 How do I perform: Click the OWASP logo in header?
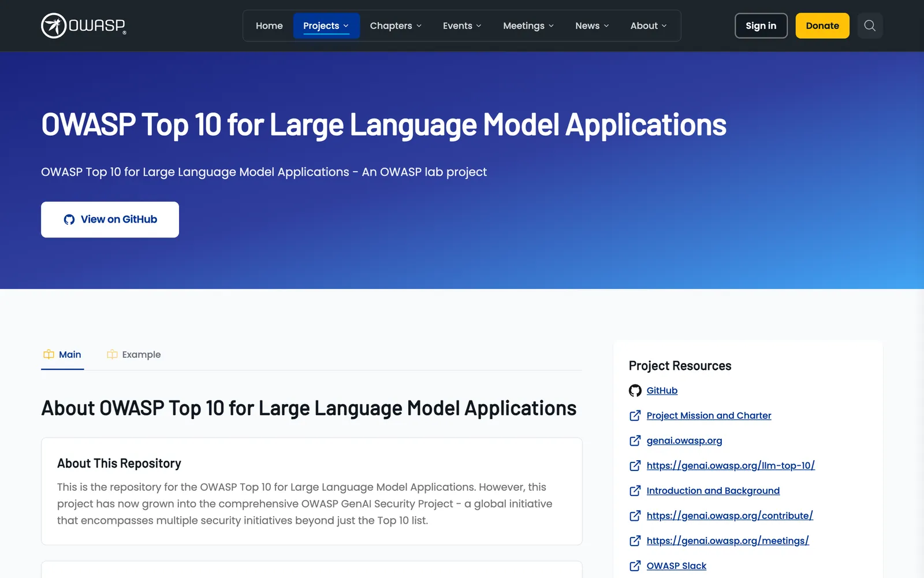pos(84,25)
